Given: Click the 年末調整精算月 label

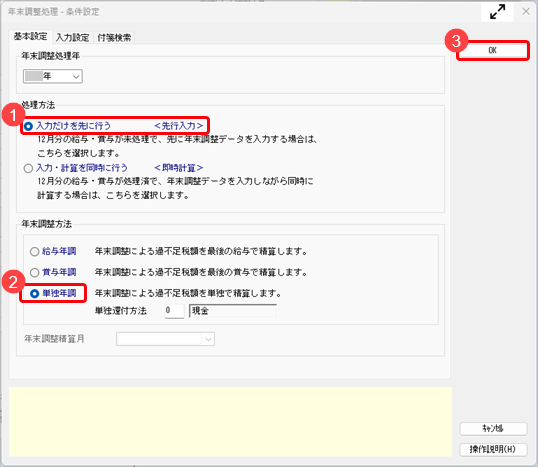Looking at the screenshot, I should pyautogui.click(x=54, y=339).
